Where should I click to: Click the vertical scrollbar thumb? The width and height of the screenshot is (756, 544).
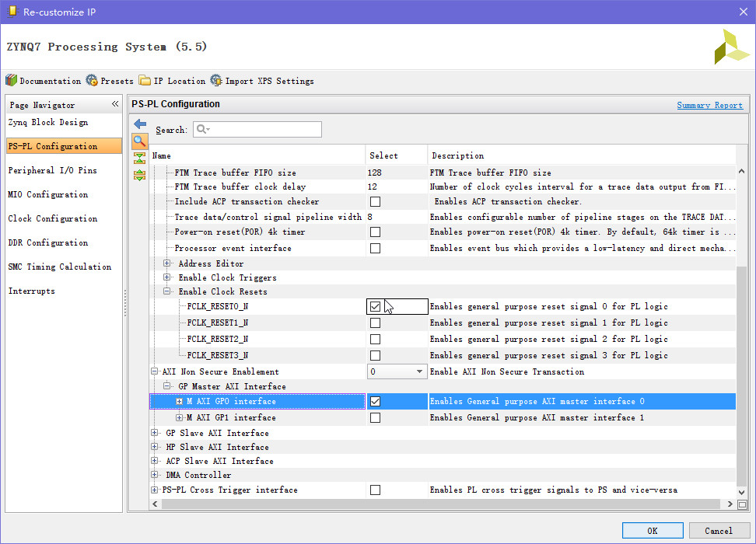coord(741,376)
